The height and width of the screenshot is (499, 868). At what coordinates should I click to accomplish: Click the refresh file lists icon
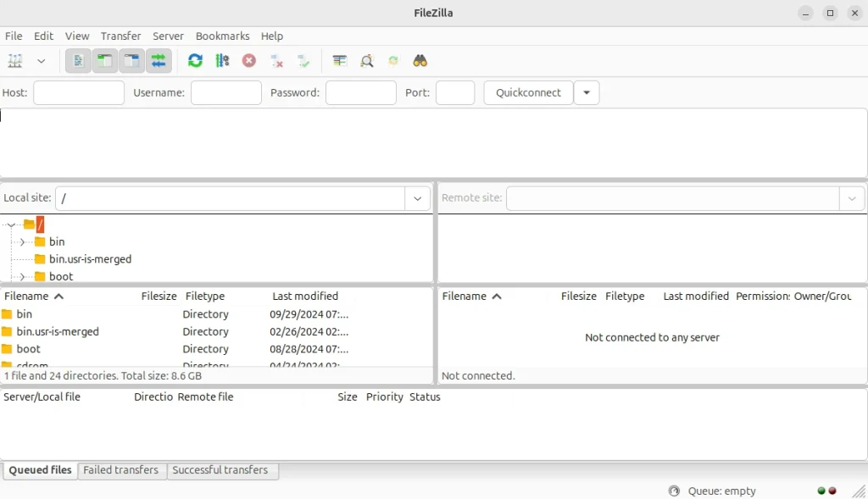click(x=195, y=61)
